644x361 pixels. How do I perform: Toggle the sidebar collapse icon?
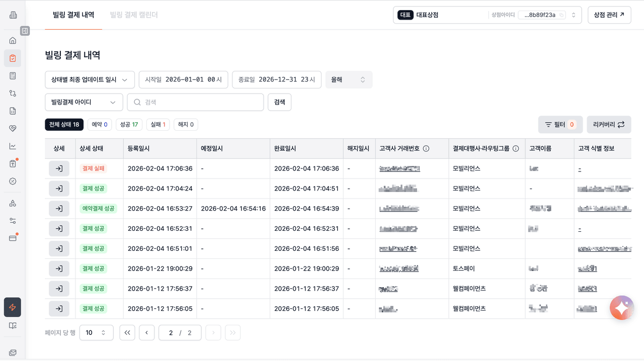coord(25,31)
